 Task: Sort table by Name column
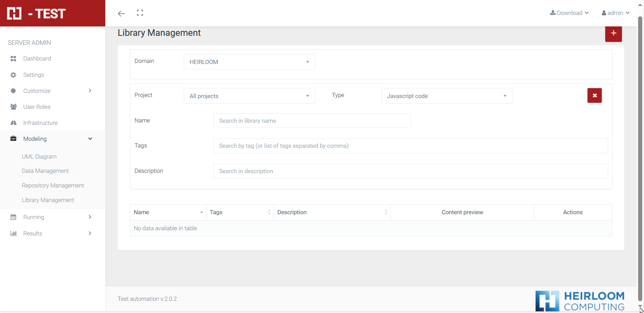(x=168, y=212)
